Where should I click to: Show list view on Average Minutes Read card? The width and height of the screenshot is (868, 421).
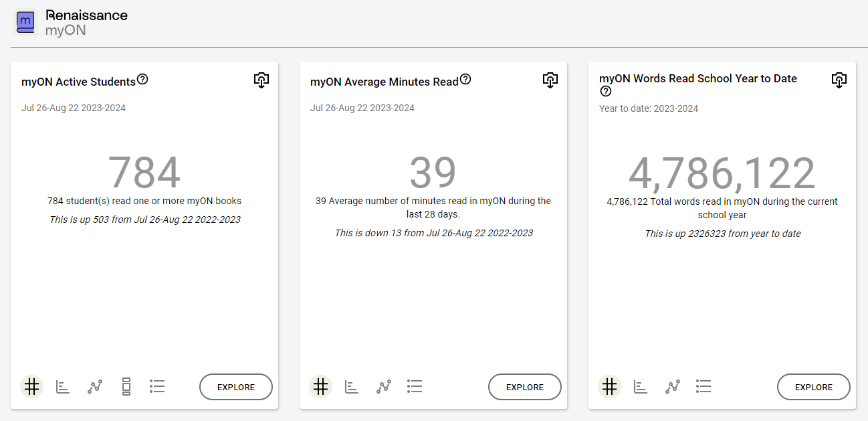point(415,386)
